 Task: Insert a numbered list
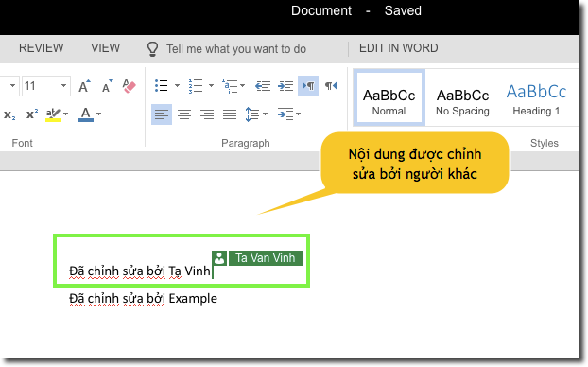[x=196, y=85]
